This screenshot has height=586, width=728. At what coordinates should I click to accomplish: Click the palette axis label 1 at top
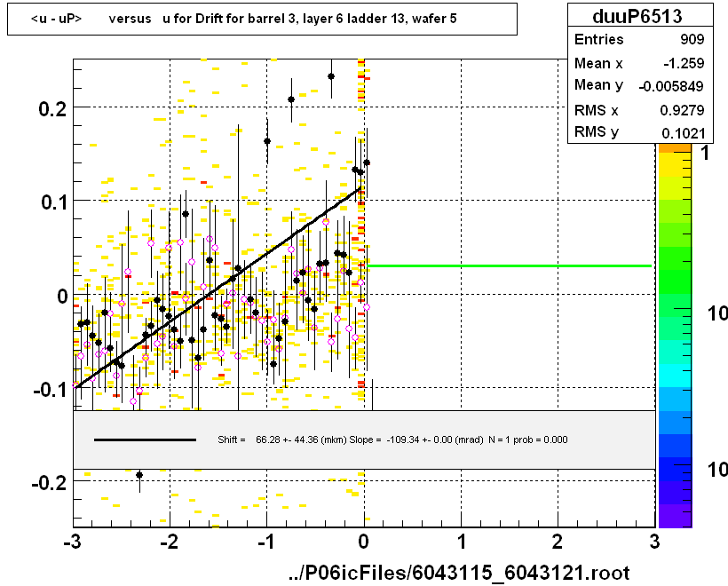tap(705, 153)
